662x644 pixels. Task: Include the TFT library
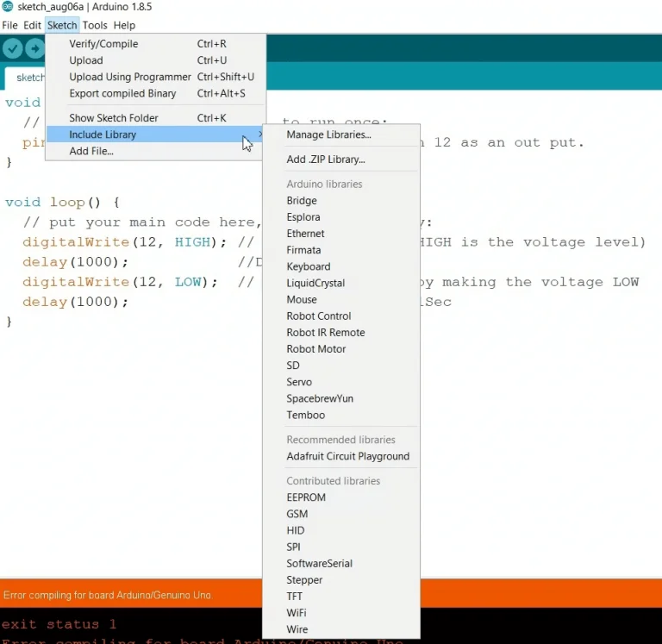coord(341,596)
